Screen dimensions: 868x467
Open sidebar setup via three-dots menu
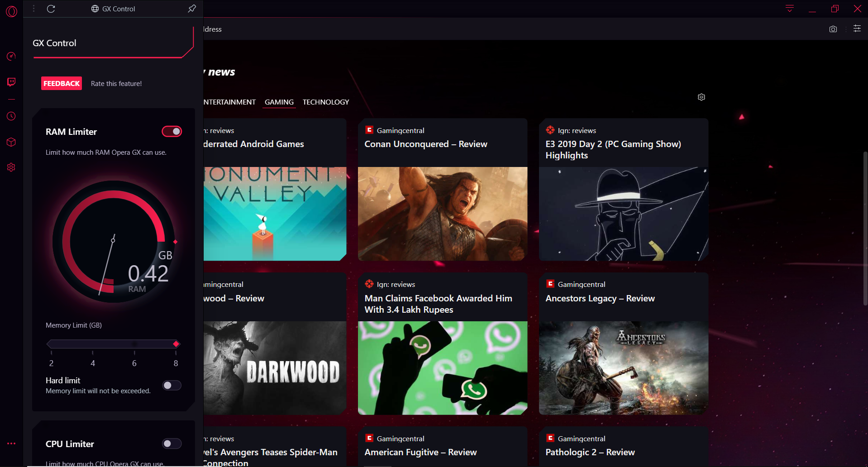[11, 443]
